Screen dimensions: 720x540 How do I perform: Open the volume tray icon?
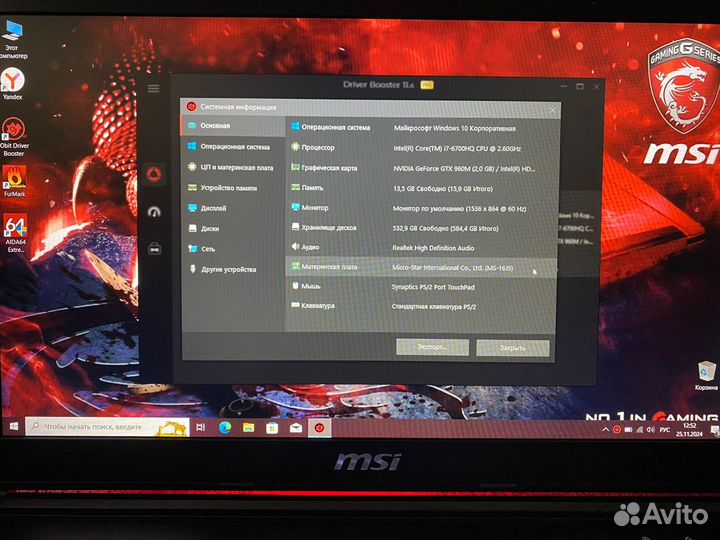coord(650,430)
